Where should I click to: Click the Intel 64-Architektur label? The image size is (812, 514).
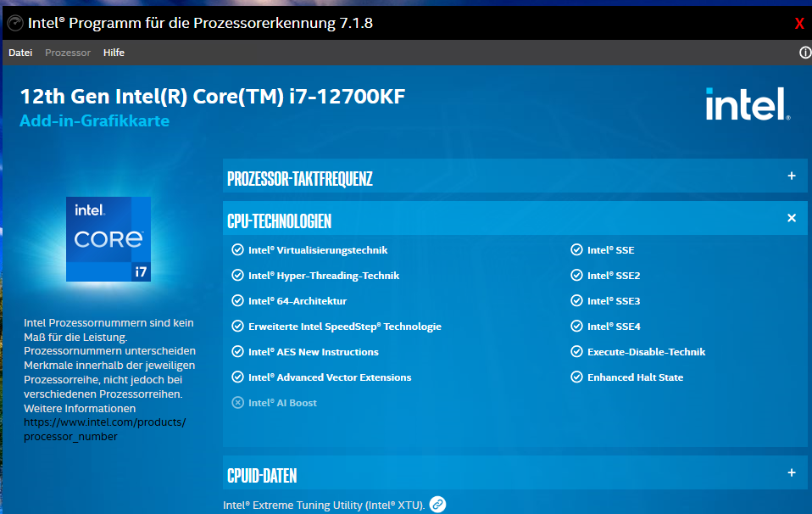point(298,301)
